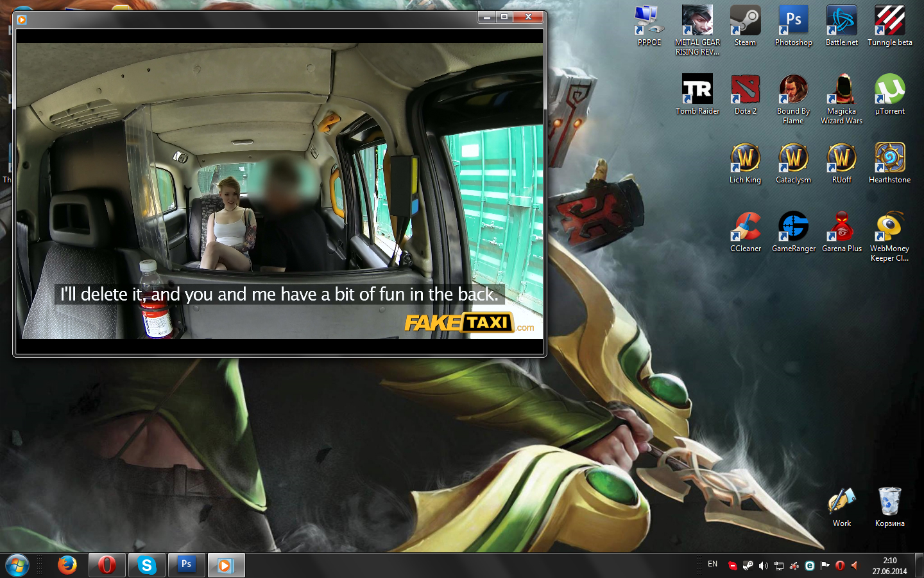Open the Tunngle beta shortcut
Image resolution: width=924 pixels, height=578 pixels.
coord(889,26)
